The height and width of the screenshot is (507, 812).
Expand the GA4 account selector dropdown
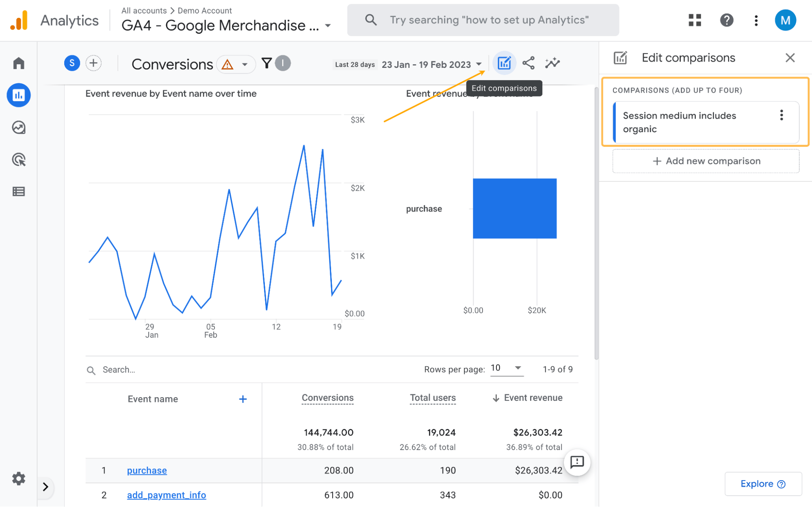(x=328, y=25)
